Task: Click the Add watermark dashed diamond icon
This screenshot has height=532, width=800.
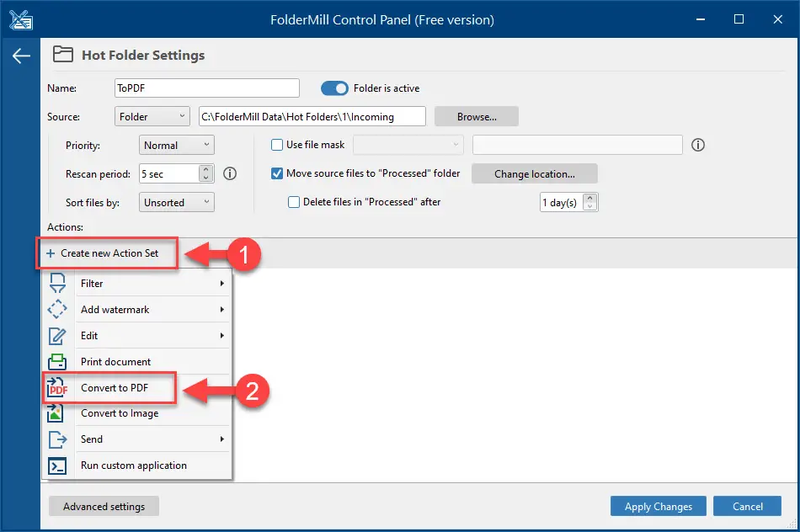Action: (x=57, y=309)
